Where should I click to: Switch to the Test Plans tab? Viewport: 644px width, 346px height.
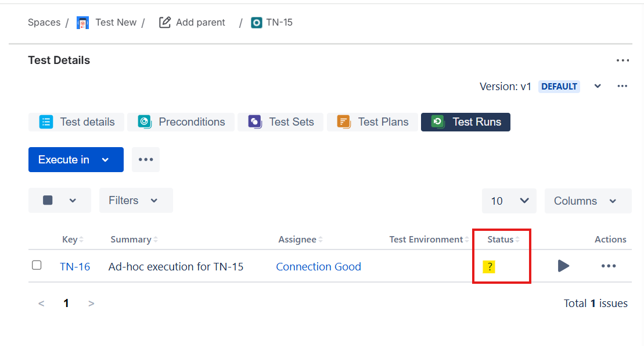click(x=372, y=122)
